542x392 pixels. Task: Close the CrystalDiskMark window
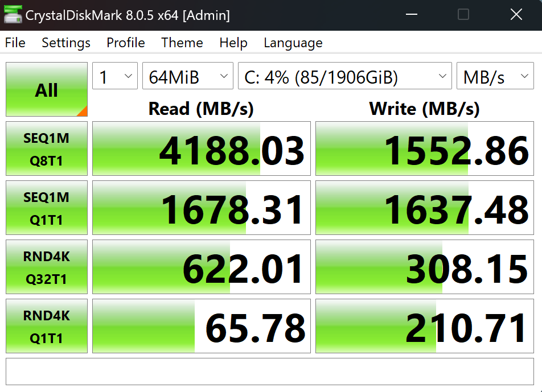coord(516,14)
